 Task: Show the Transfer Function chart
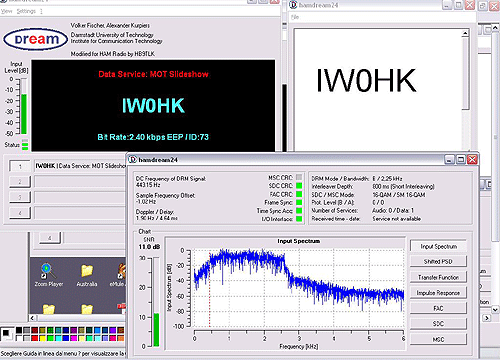pyautogui.click(x=438, y=277)
